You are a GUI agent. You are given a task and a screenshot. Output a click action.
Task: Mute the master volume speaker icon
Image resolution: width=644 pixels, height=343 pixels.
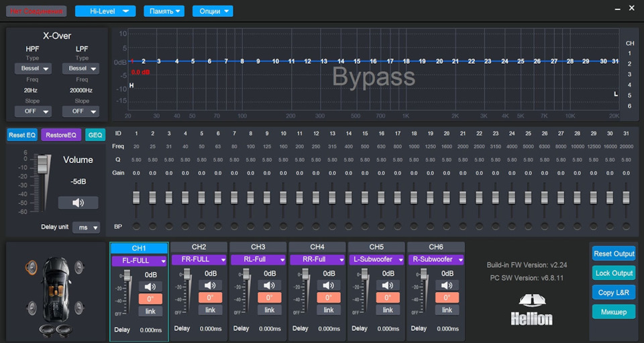click(78, 203)
